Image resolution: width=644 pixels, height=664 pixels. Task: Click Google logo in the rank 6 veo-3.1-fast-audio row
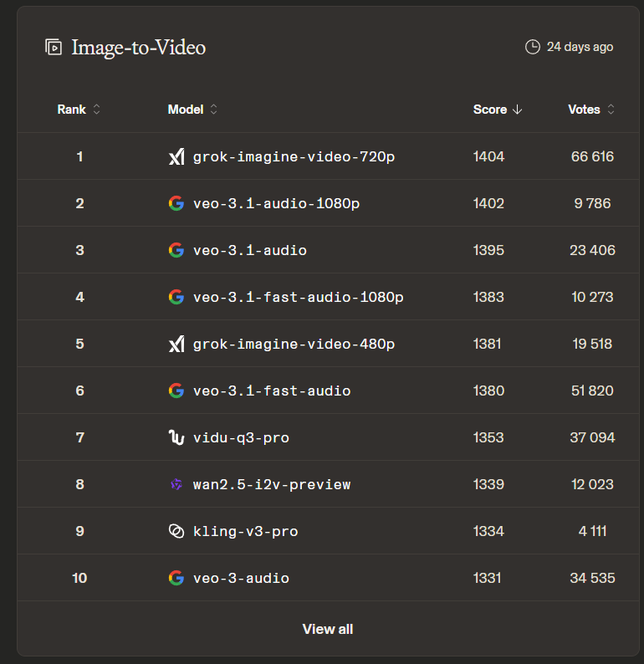[x=176, y=391]
